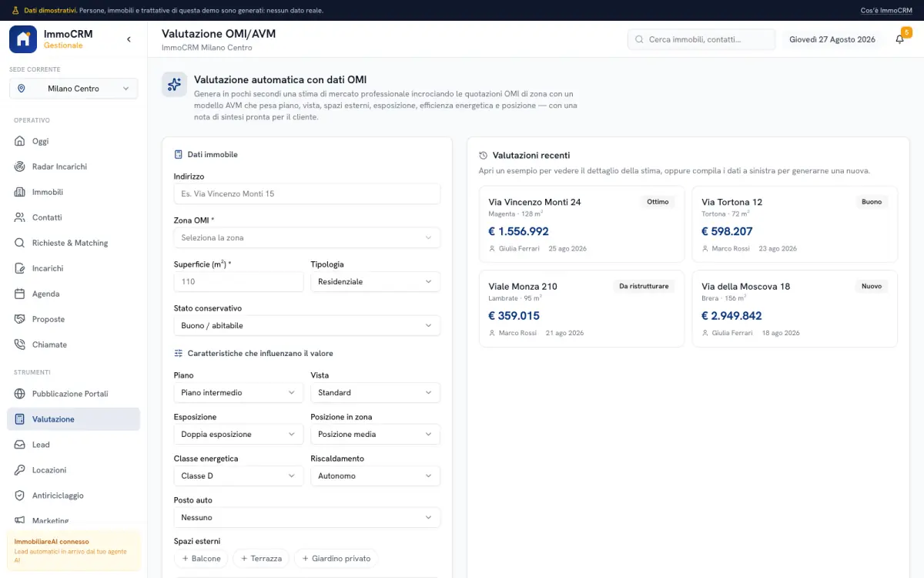
Task: Click the Nuovo badge on Moscova card
Action: coord(872,286)
